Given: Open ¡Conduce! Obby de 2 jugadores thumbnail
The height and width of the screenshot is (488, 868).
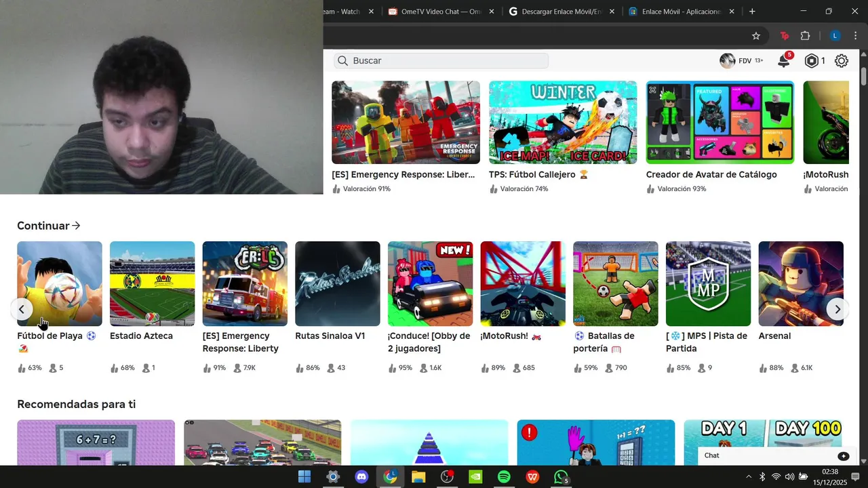Looking at the screenshot, I should coord(430,284).
